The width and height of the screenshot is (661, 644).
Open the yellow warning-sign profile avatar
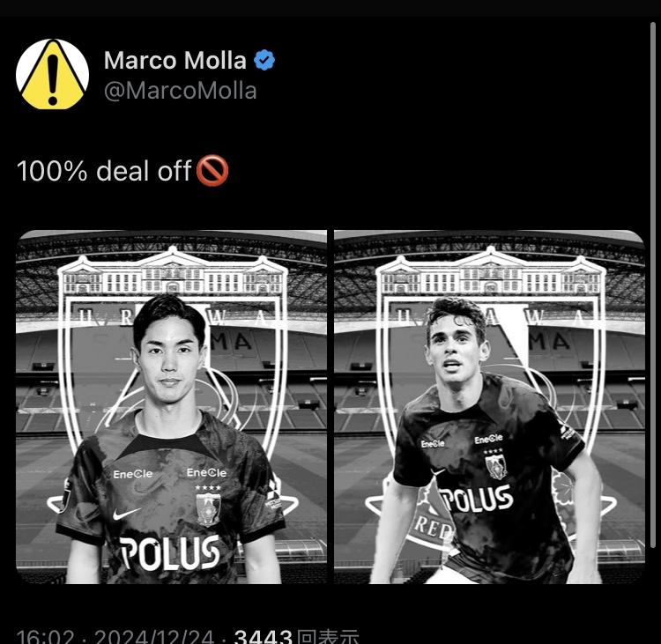click(52, 74)
